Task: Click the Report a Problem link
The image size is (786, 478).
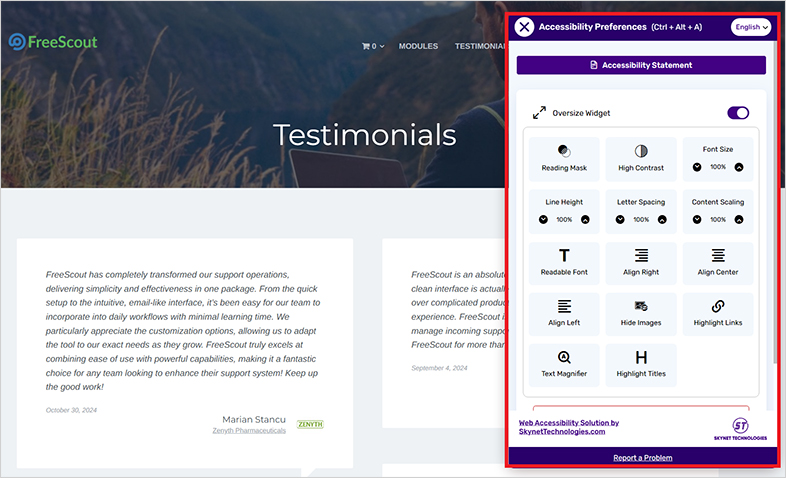Action: click(643, 457)
